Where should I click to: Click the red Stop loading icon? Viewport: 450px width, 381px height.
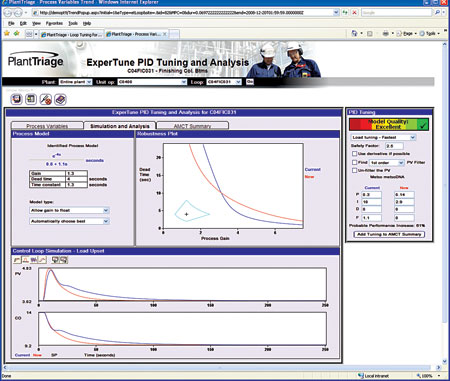click(354, 12)
